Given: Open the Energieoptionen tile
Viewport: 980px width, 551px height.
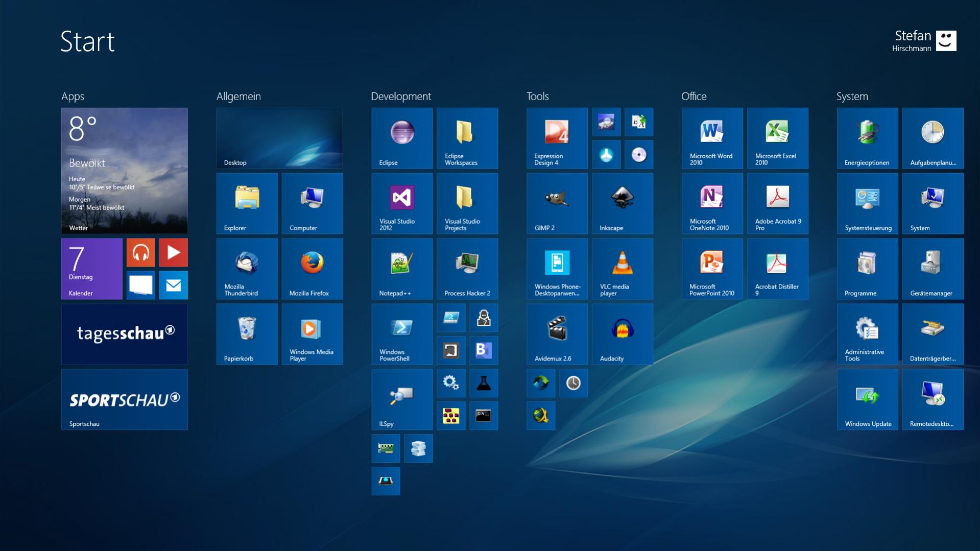Looking at the screenshot, I should (x=868, y=138).
